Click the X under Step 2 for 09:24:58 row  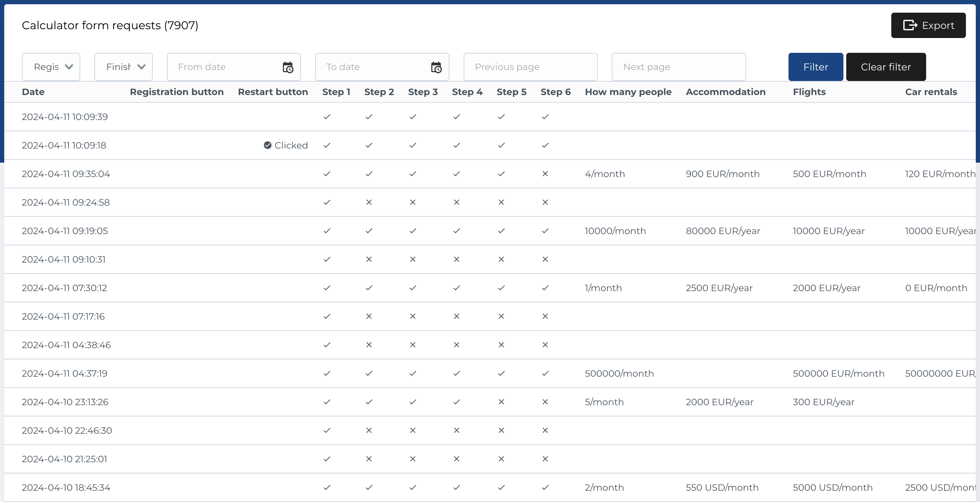pos(368,202)
